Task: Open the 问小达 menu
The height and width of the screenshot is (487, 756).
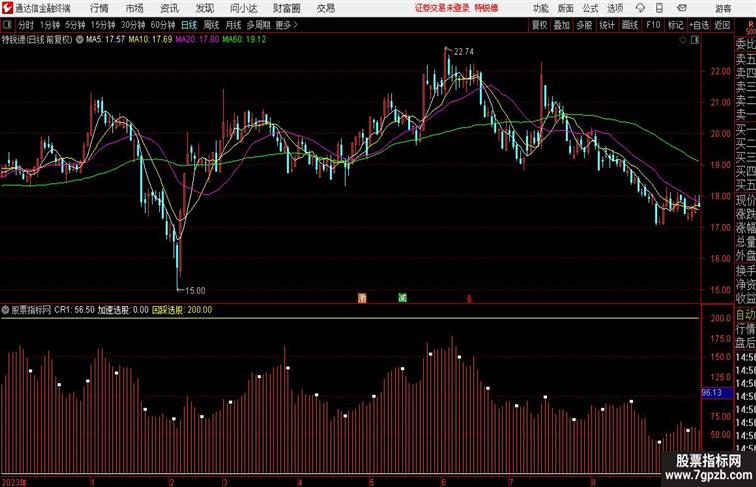Action: tap(243, 8)
